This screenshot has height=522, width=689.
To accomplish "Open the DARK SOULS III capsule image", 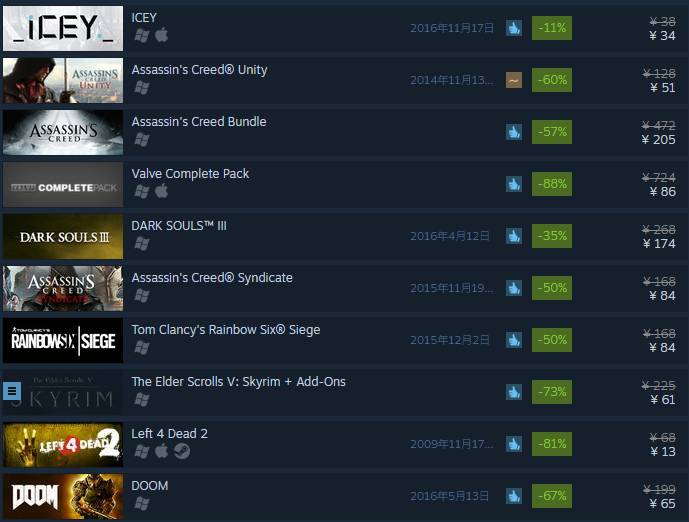I will click(63, 236).
